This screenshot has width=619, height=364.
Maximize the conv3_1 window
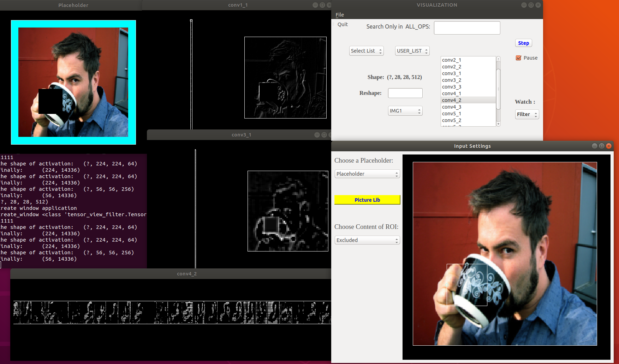tap(324, 135)
